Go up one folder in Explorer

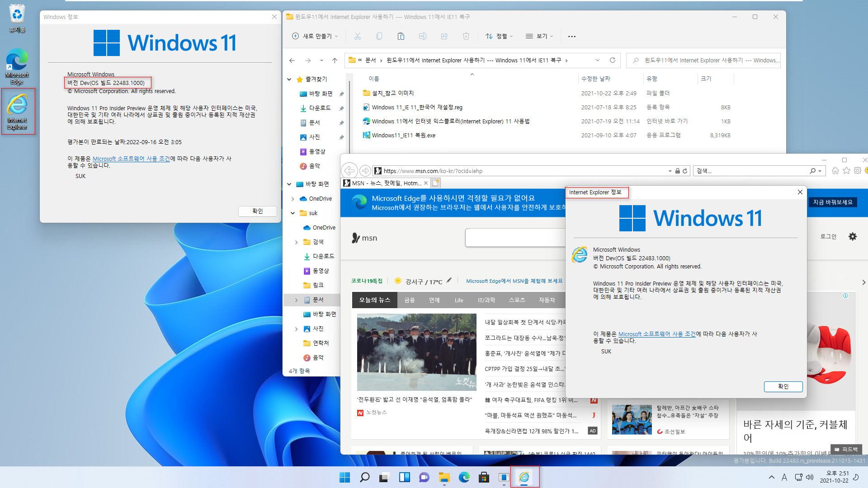pyautogui.click(x=335, y=61)
